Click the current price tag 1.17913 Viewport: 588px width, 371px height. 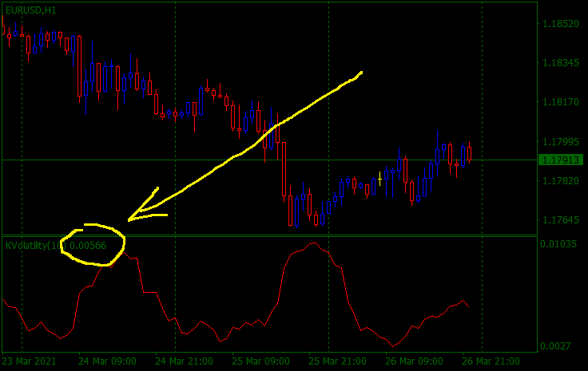(x=561, y=160)
